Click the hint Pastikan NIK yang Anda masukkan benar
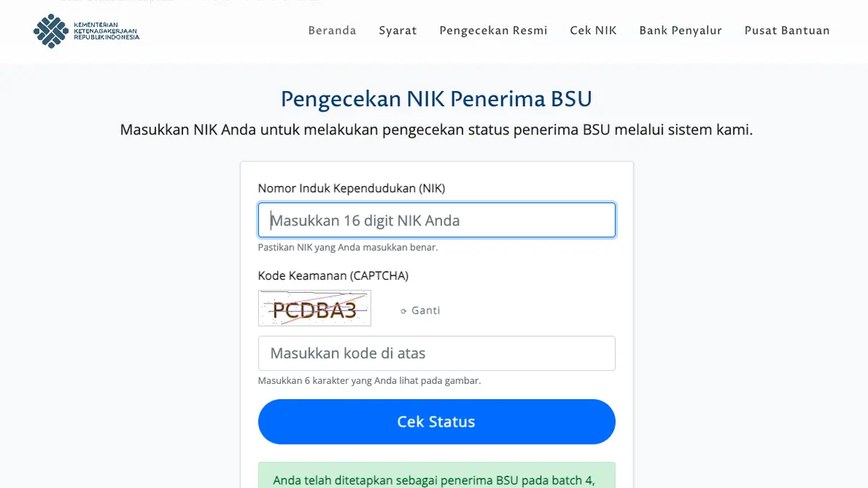868x488 pixels. coord(348,247)
